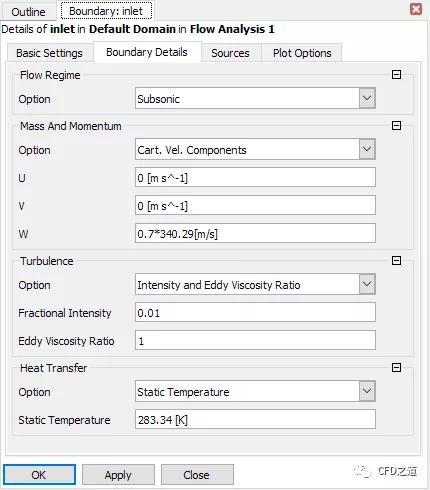Click the OK button

coord(39,475)
